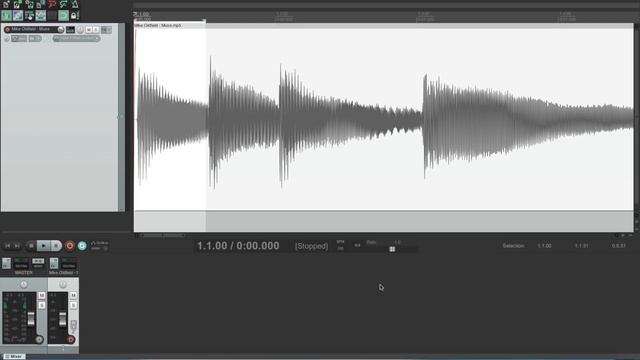Viewport: 640px width, 360px height.
Task: Toggle the Locking padlock icon
Action: click(x=74, y=16)
